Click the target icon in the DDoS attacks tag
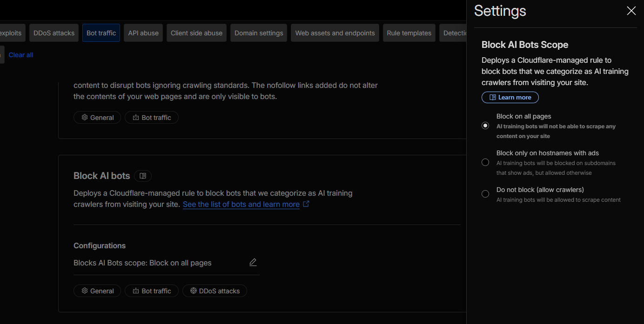 click(x=193, y=291)
